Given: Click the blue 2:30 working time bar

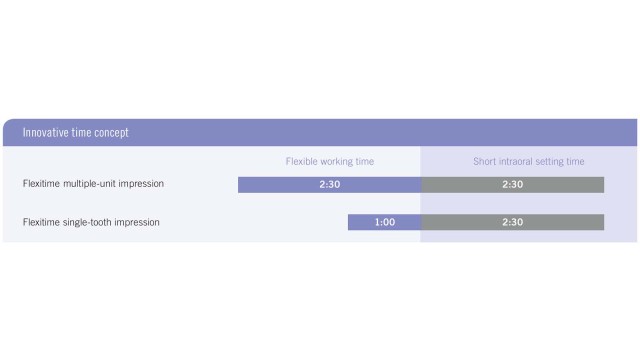Looking at the screenshot, I should pyautogui.click(x=329, y=184).
